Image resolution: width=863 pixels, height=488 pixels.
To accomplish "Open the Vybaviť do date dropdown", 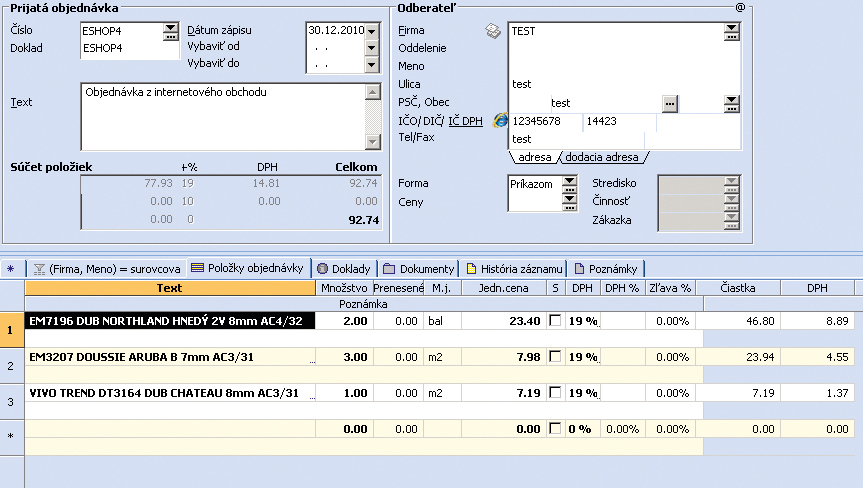I will 372,65.
